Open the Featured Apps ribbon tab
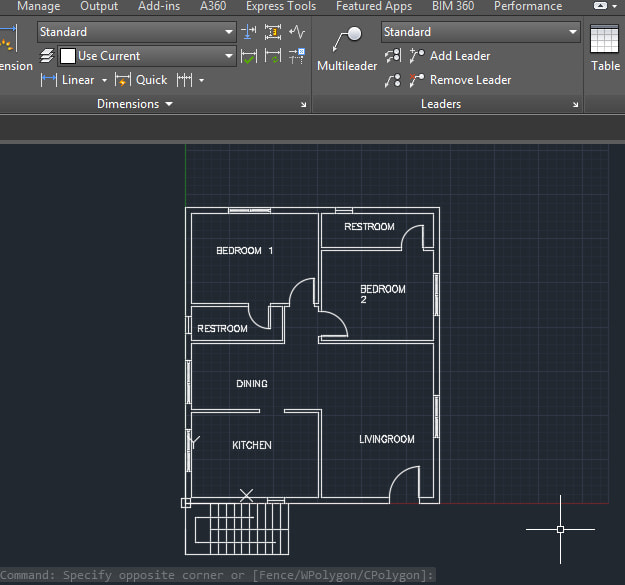The width and height of the screenshot is (625, 585). tap(373, 6)
